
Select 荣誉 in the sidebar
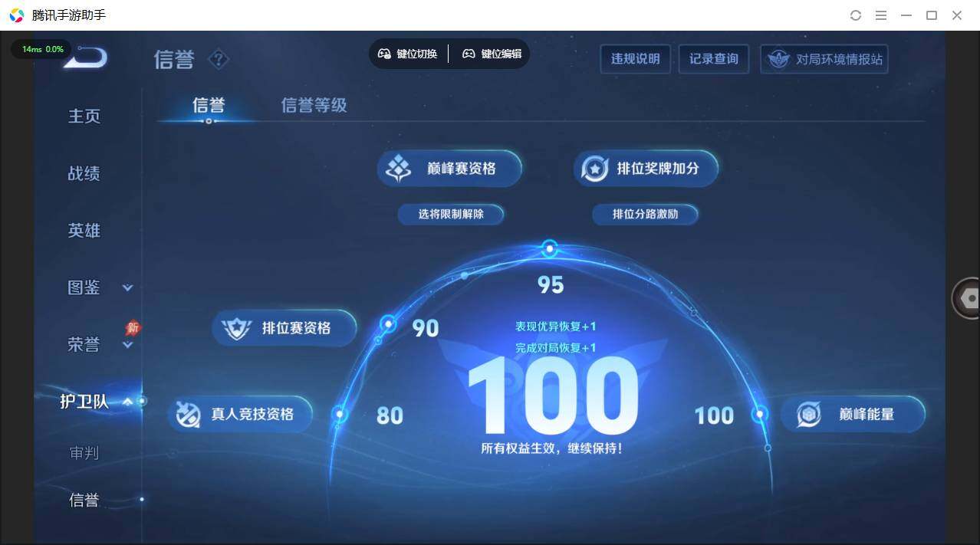click(x=84, y=345)
